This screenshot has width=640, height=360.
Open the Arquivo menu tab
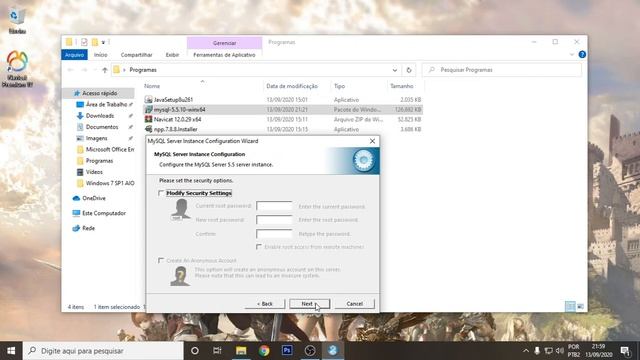pyautogui.click(x=74, y=55)
